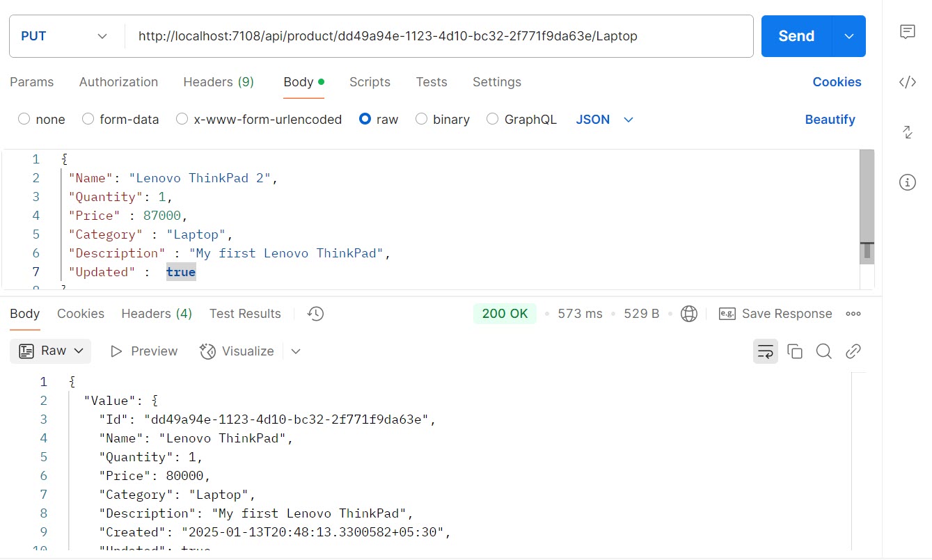This screenshot has height=560, width=932.
Task: Open the PUT method dropdown
Action: tap(65, 35)
